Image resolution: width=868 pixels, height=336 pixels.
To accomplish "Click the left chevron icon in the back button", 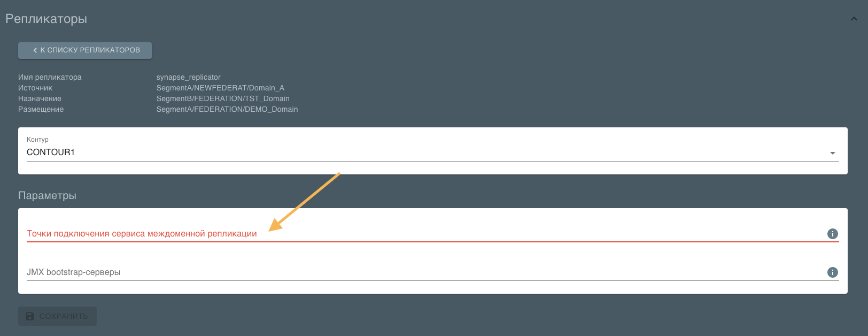I will 35,50.
